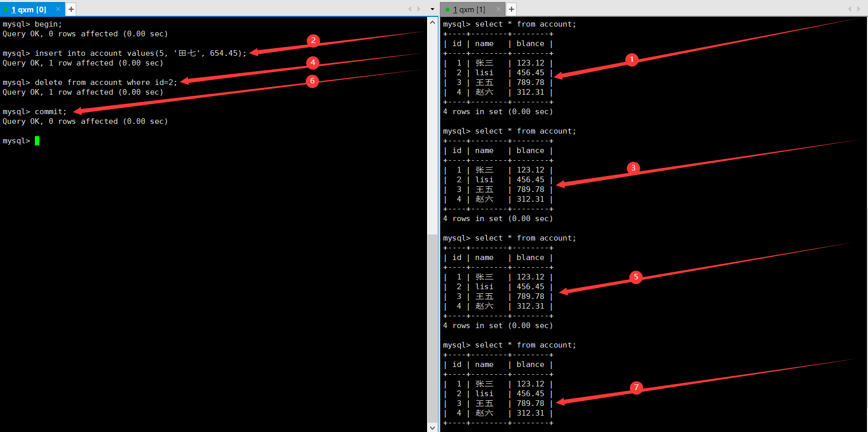The height and width of the screenshot is (432, 868).
Task: Select the '1 qxm [1]' session tab
Action: [472, 9]
